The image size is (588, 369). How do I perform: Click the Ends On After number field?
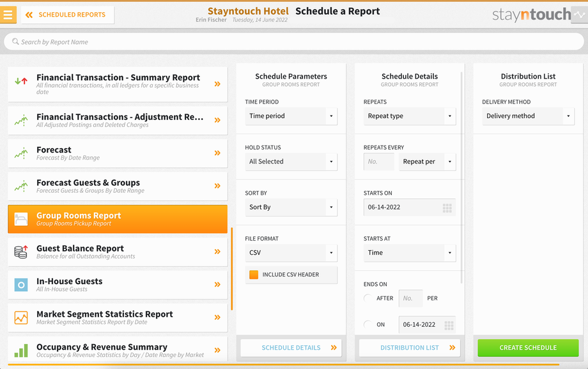(410, 299)
